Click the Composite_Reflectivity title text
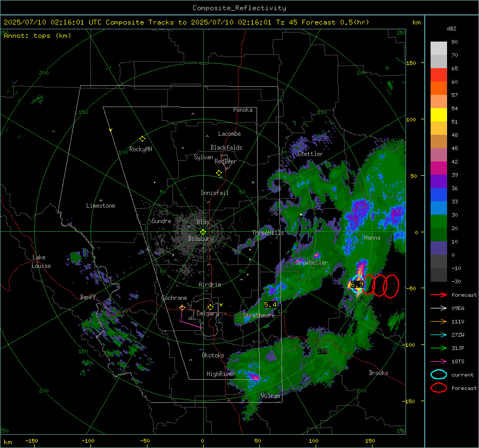 (x=239, y=8)
